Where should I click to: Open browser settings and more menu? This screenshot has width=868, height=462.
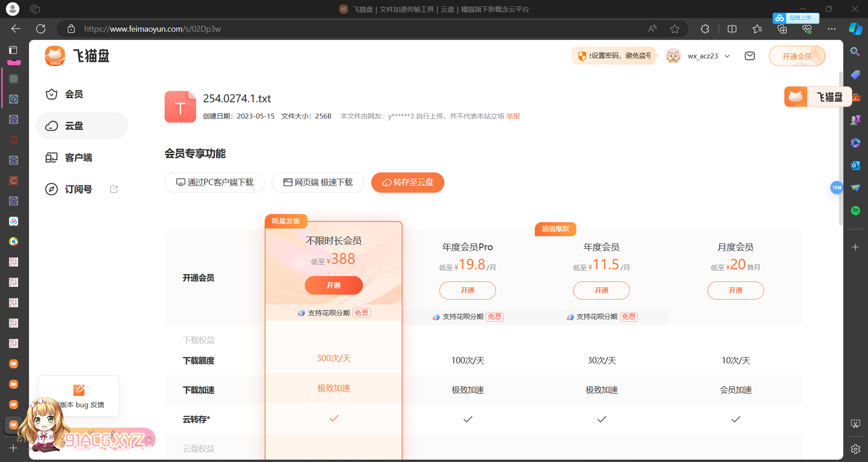tap(831, 29)
